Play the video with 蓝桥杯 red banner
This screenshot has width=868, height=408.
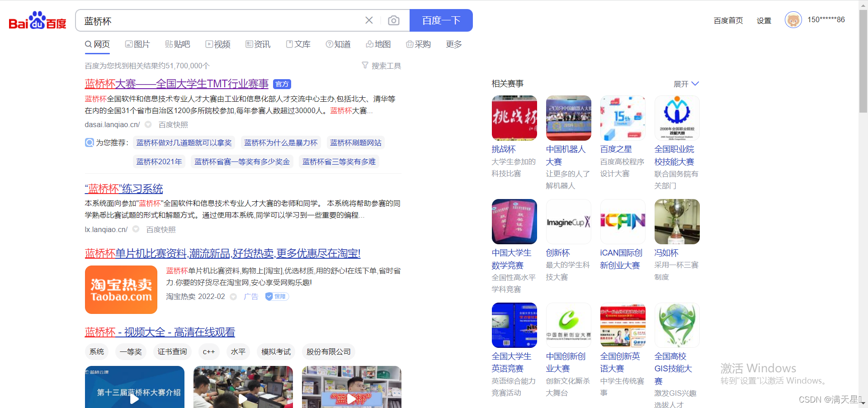pos(352,388)
